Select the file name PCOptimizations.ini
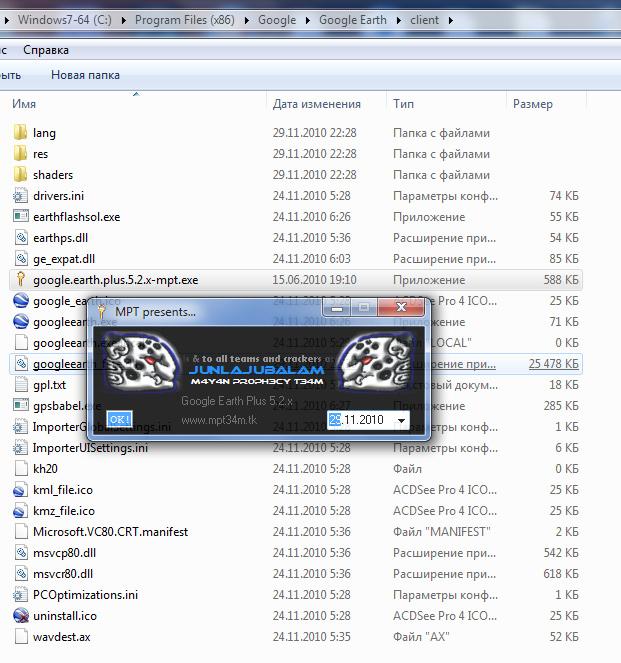The width and height of the screenshot is (621, 663). coord(85,595)
